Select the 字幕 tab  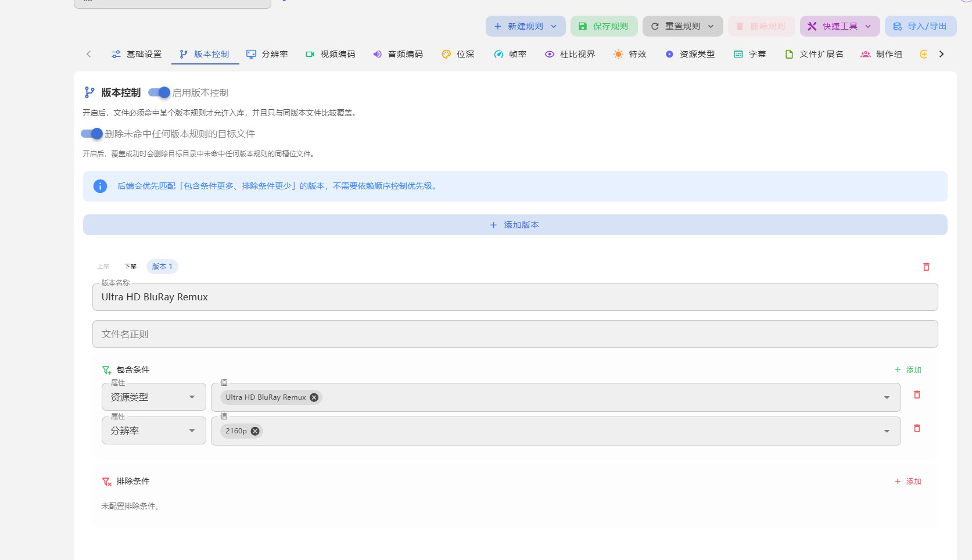coord(749,54)
